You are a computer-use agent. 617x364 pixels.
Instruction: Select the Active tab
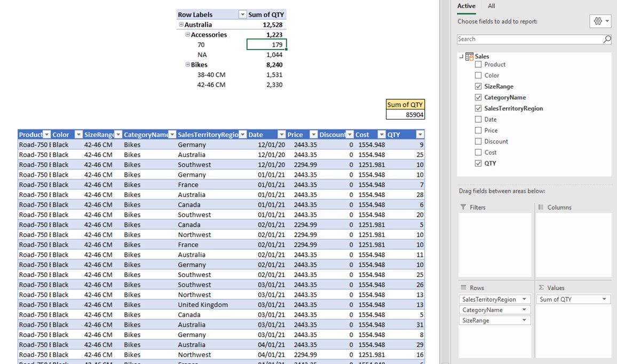tap(466, 6)
